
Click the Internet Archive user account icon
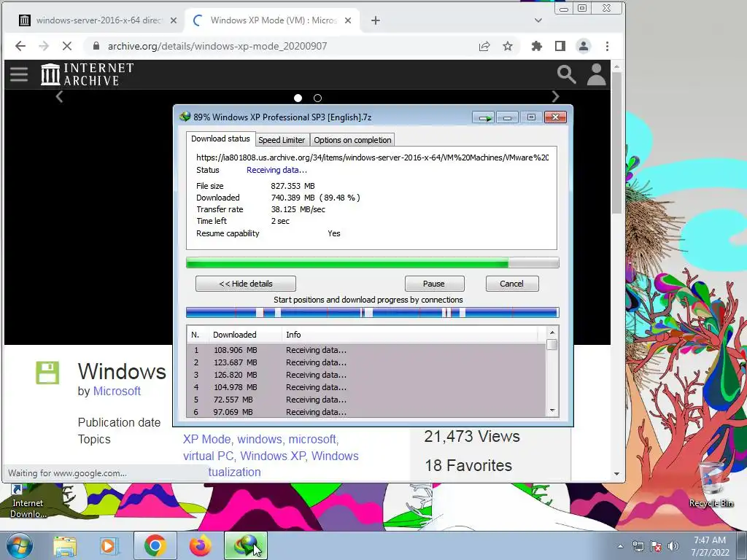(596, 74)
